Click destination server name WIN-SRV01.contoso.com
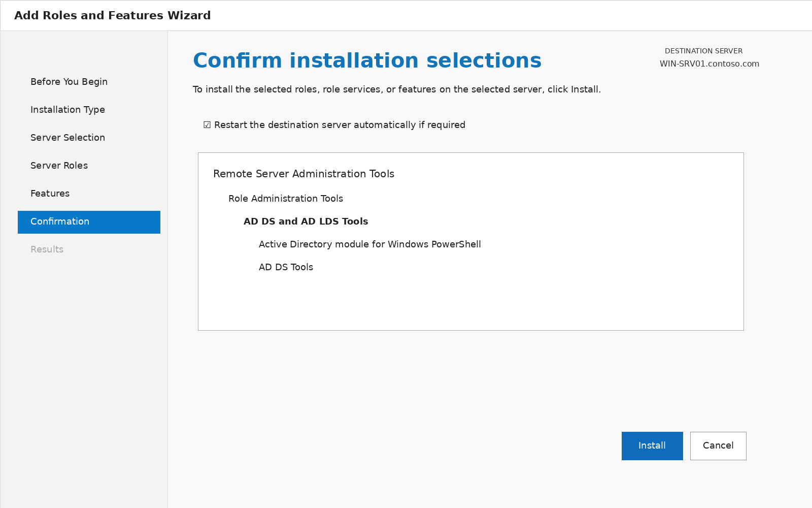 (x=709, y=64)
